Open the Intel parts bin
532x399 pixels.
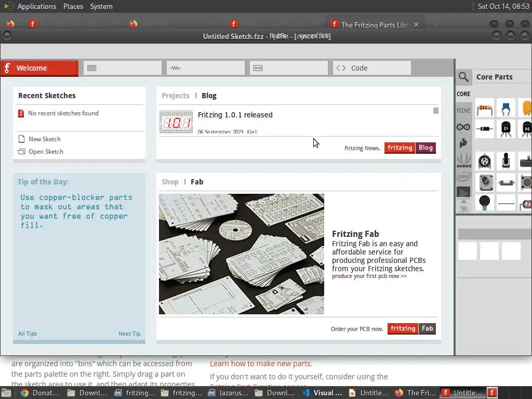(464, 177)
